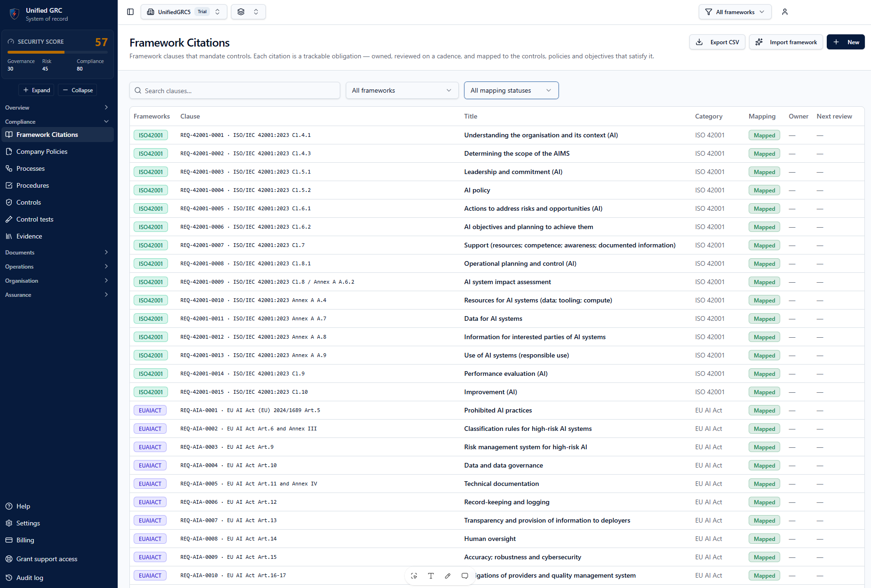The width and height of the screenshot is (871, 588).
Task: Click the Export CSV button
Action: pyautogui.click(x=717, y=42)
